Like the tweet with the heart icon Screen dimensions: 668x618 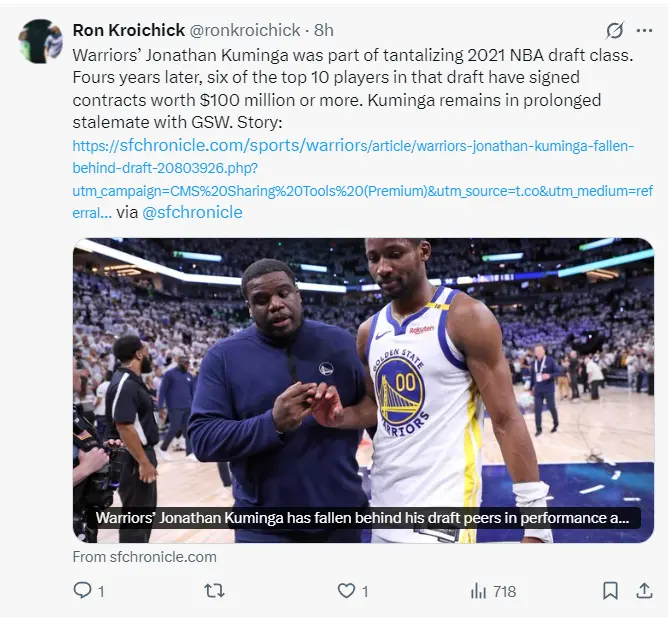coord(346,591)
